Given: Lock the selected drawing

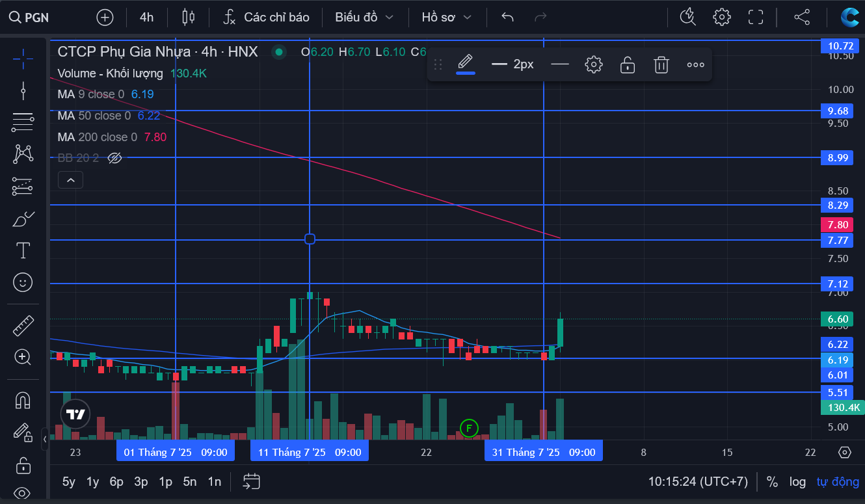Looking at the screenshot, I should pyautogui.click(x=628, y=64).
